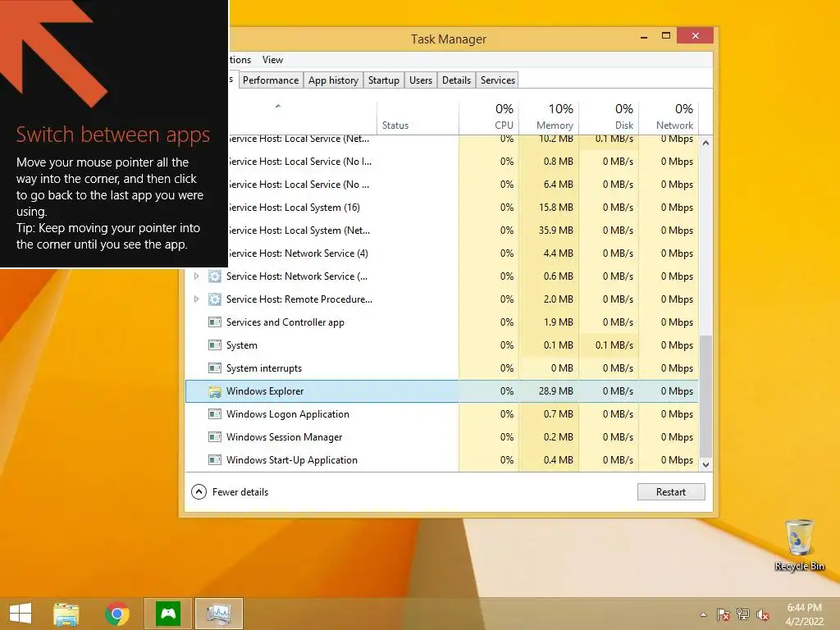Click the Task Manager taskbar icon

[x=218, y=614]
